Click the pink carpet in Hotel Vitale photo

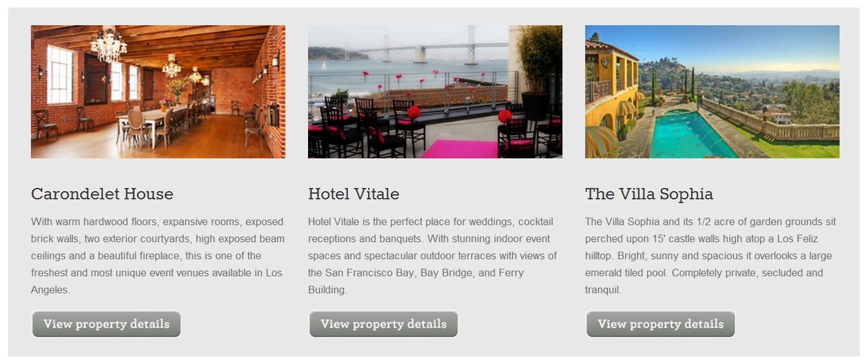[x=459, y=150]
